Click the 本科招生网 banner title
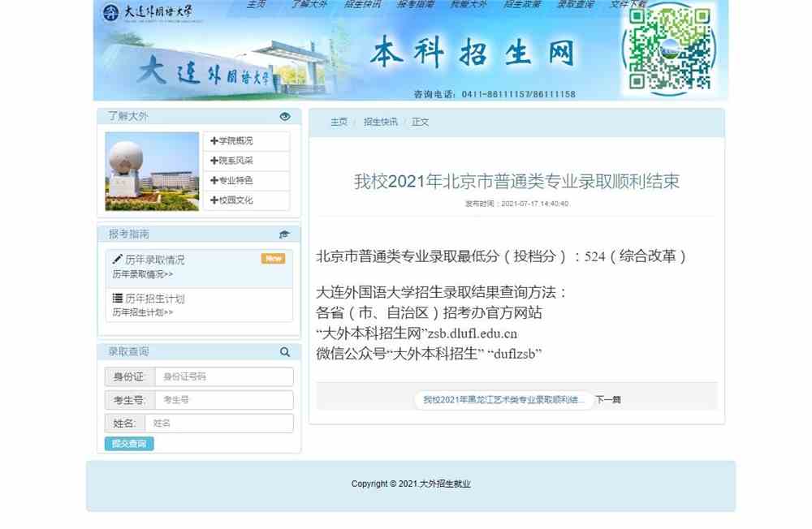 pyautogui.click(x=473, y=53)
